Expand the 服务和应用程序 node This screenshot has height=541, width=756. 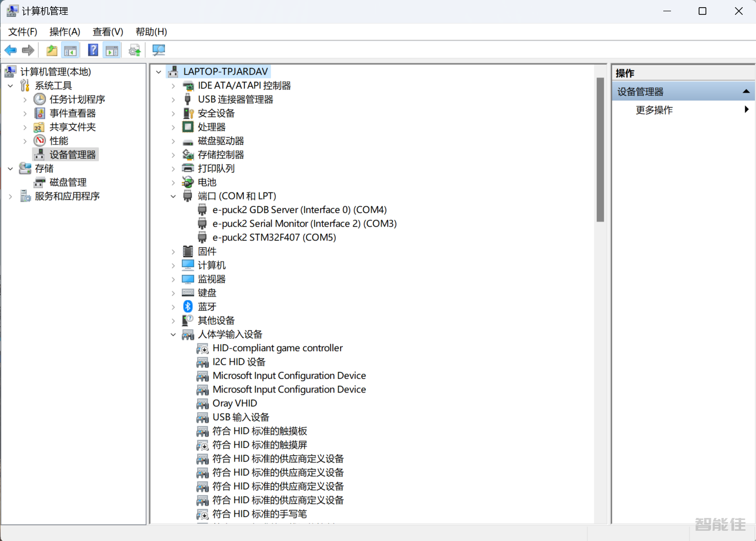coord(11,197)
